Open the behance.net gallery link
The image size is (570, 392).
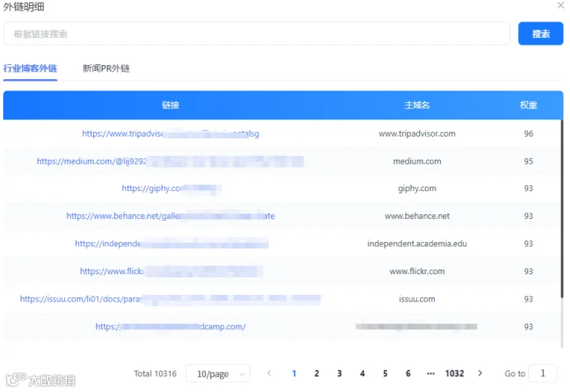click(171, 216)
